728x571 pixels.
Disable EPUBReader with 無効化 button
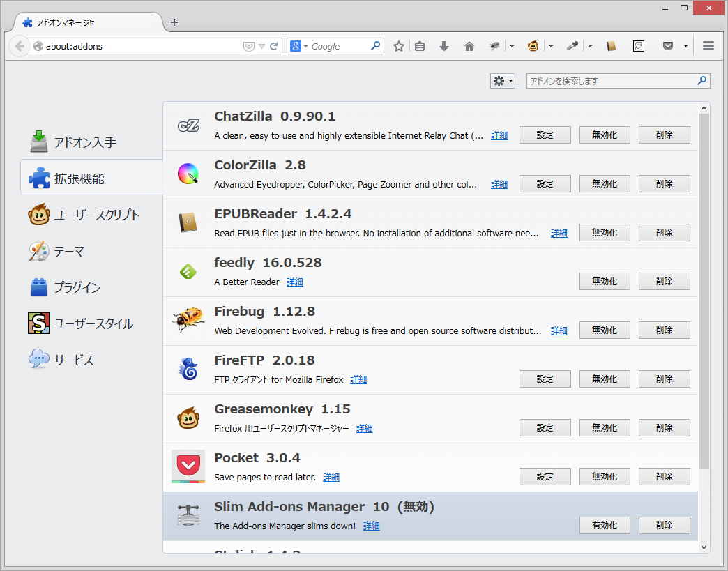tap(605, 233)
